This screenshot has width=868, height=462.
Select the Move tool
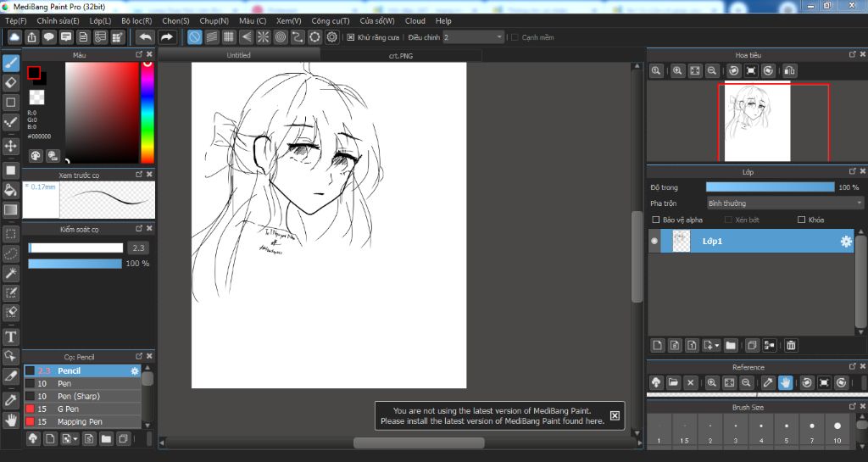coord(10,146)
